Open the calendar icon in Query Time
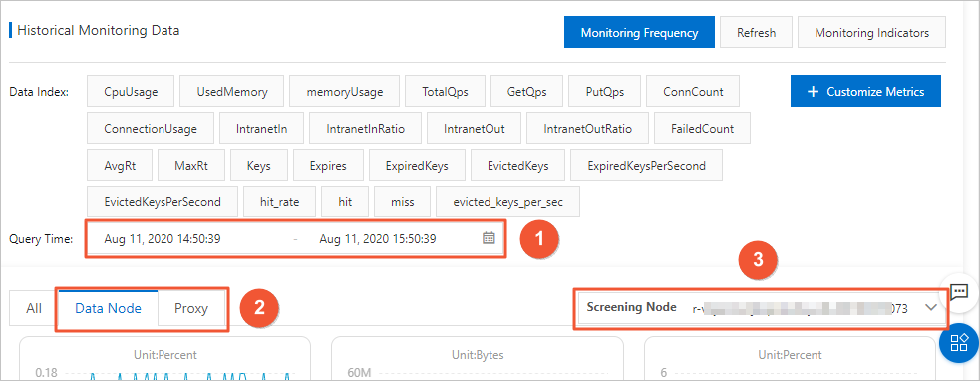 [x=489, y=238]
